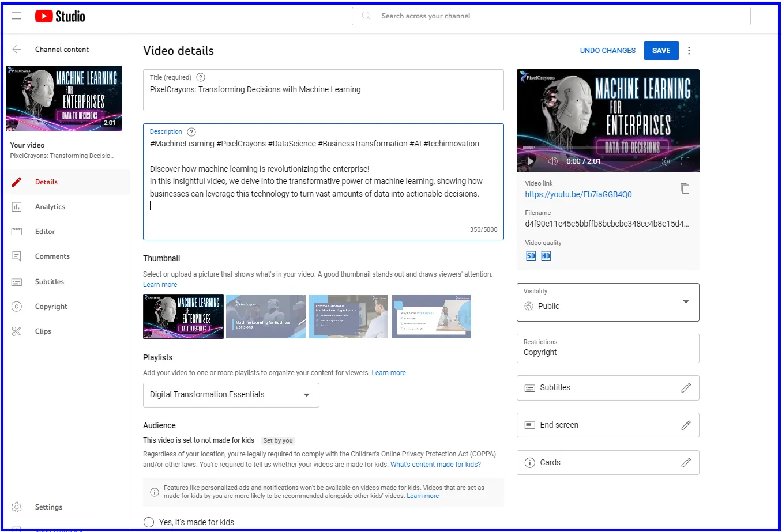Viewport: 782px width, 532px height.
Task: Click UNDO CHANGES
Action: pos(607,50)
